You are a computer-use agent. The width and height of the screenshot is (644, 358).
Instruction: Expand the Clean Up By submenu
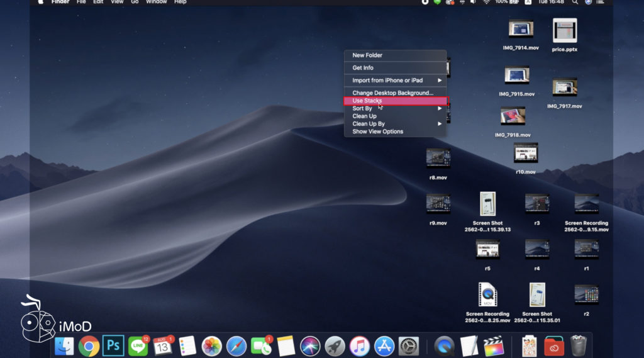pyautogui.click(x=395, y=124)
